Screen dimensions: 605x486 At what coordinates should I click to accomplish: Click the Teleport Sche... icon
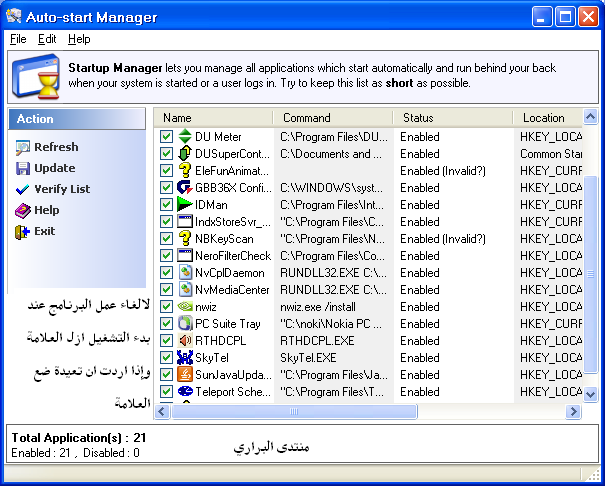pyautogui.click(x=185, y=391)
